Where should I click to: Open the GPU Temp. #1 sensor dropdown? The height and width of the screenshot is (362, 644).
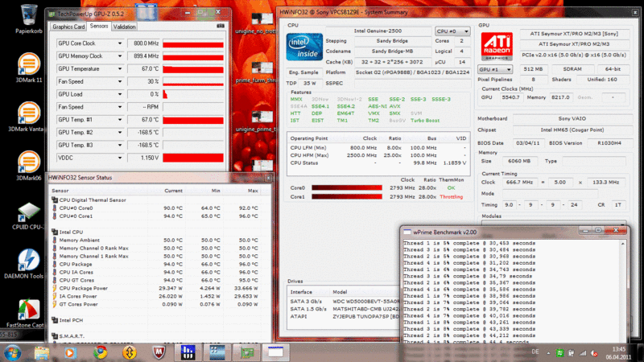click(x=120, y=119)
